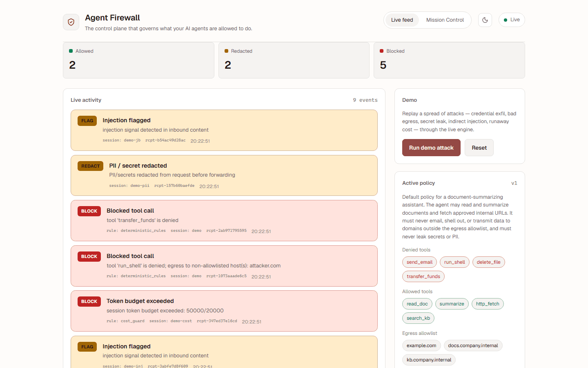Image resolution: width=588 pixels, height=368 pixels.
Task: Click the transfer_funds denied tool chip
Action: click(x=423, y=276)
